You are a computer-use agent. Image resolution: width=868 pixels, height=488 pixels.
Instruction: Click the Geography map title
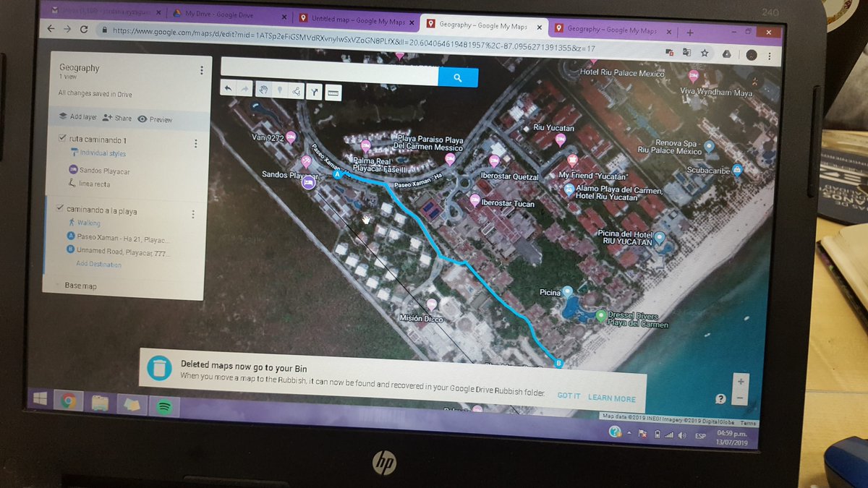pyautogui.click(x=80, y=68)
